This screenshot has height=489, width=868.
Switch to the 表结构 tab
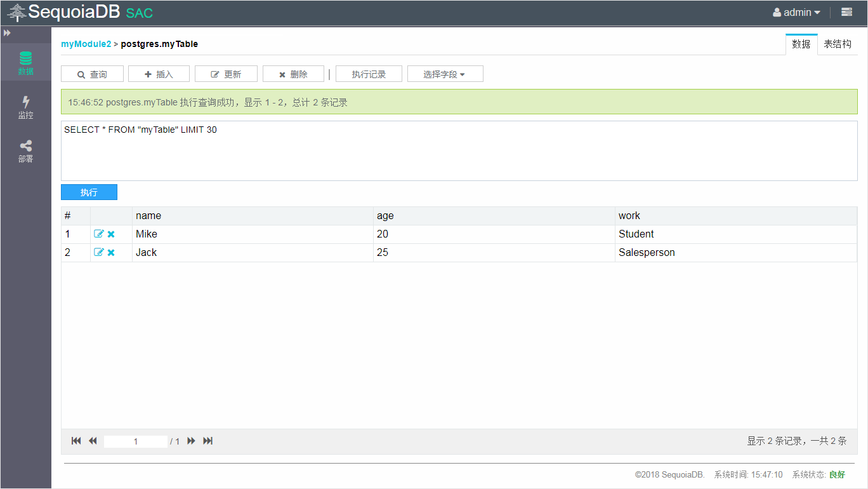click(x=837, y=44)
